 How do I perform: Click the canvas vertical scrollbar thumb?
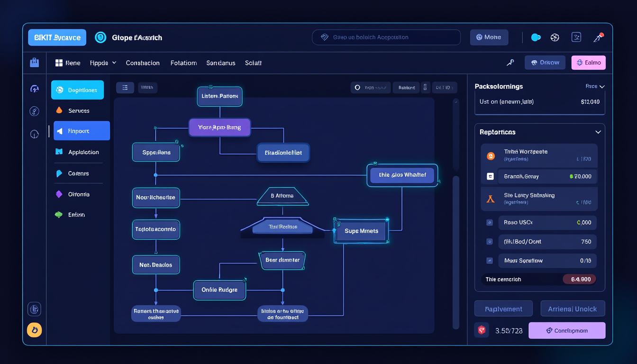(456, 252)
